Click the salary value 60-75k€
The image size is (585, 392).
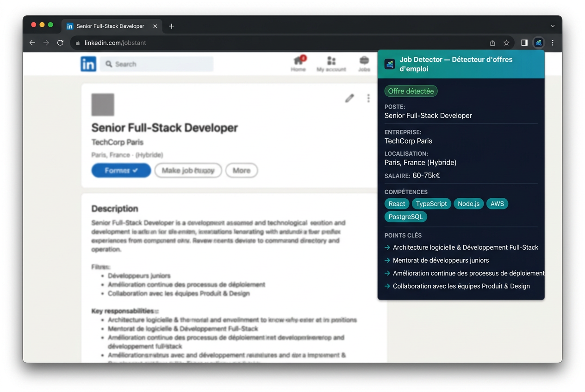(426, 176)
